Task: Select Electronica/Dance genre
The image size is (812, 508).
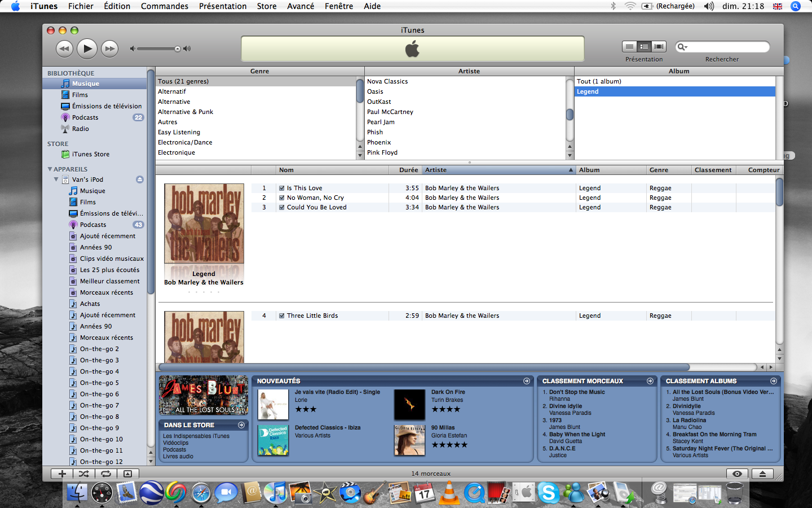Action: click(185, 142)
